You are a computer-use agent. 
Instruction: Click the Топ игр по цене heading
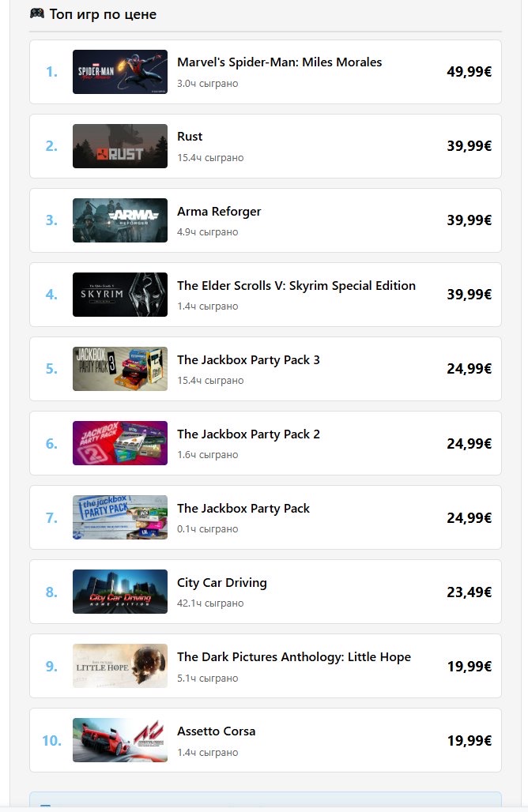coord(103,14)
